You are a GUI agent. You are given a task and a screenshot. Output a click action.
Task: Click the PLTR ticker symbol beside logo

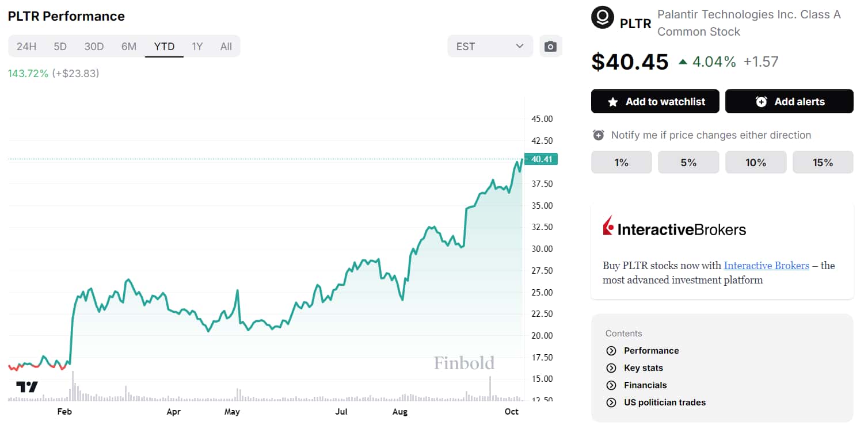coord(635,24)
